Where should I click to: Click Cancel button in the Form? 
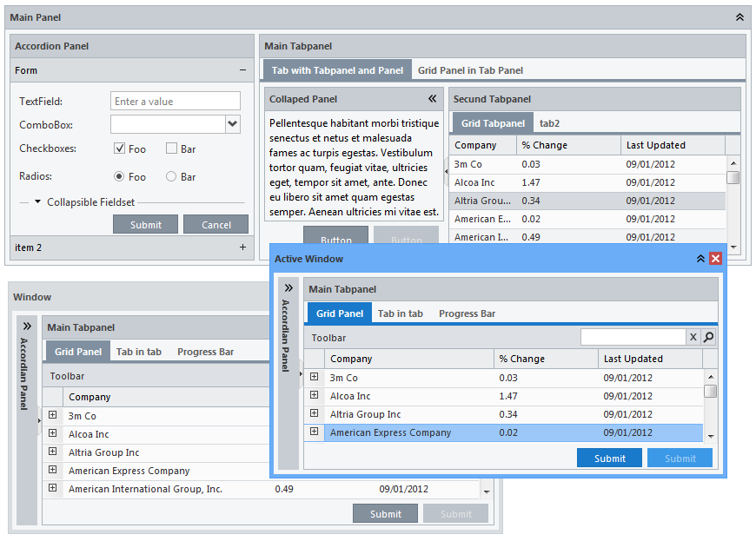point(216,225)
